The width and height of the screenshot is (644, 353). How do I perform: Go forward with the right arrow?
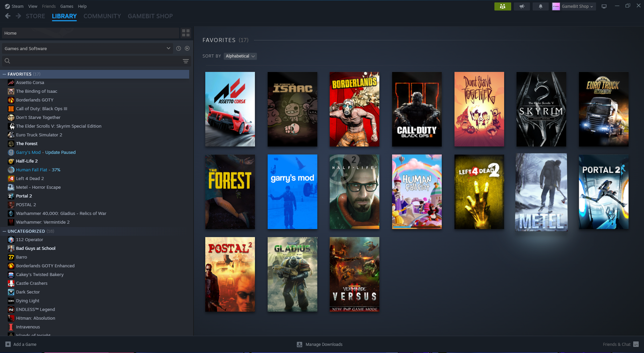(19, 16)
